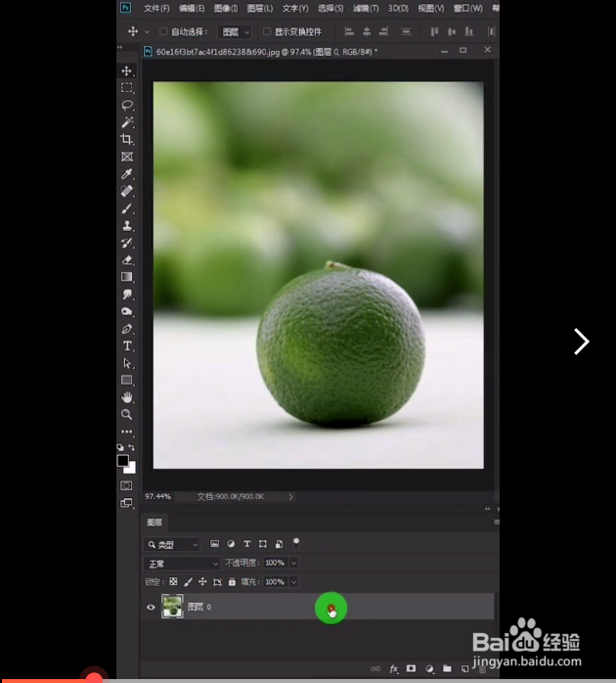
Task: Toggle the shape layer filter
Action: tap(263, 544)
